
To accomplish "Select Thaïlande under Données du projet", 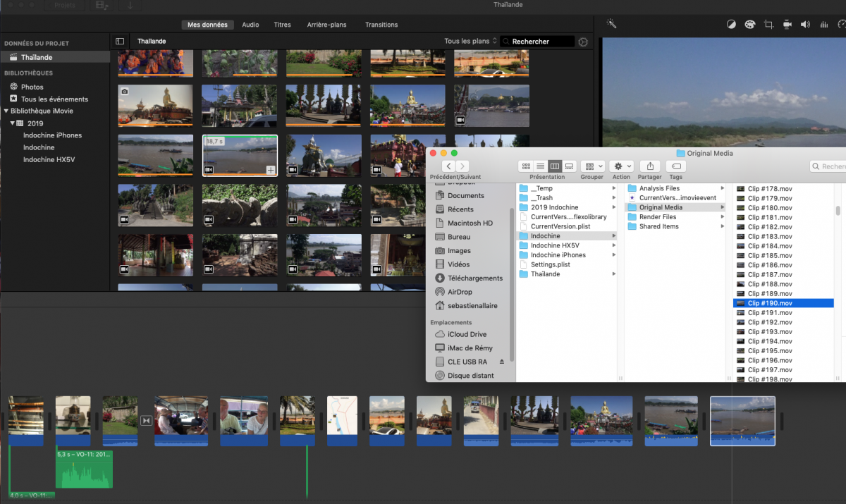I will pyautogui.click(x=55, y=57).
